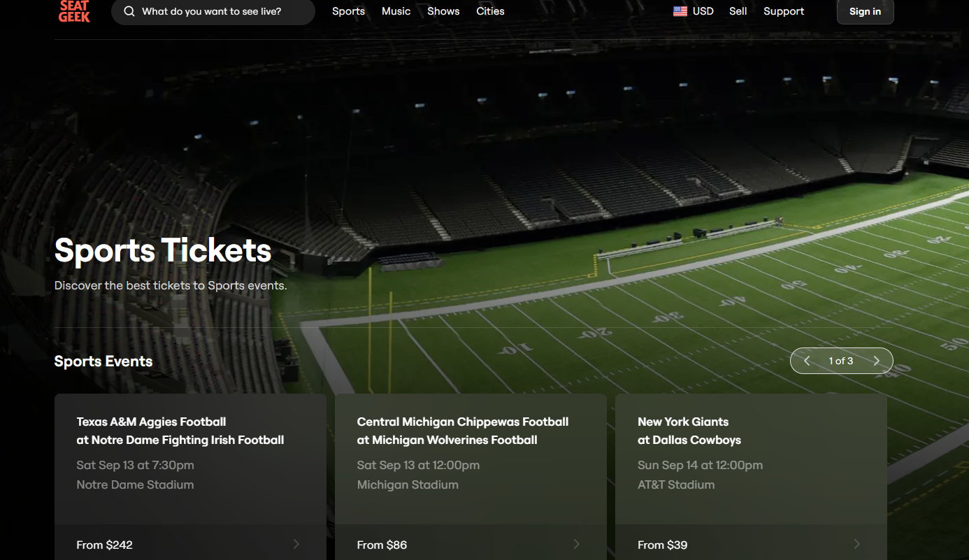This screenshot has height=560, width=969.
Task: Click arrow on New York Giants card
Action: (x=857, y=544)
